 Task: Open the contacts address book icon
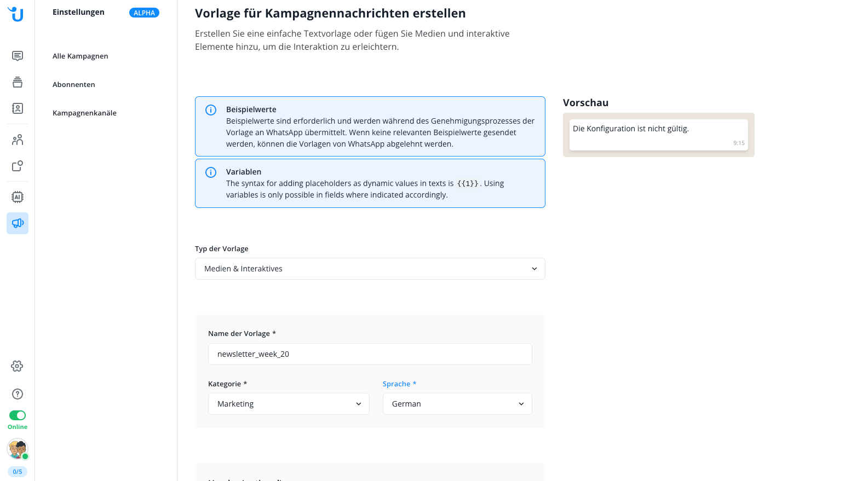(18, 108)
